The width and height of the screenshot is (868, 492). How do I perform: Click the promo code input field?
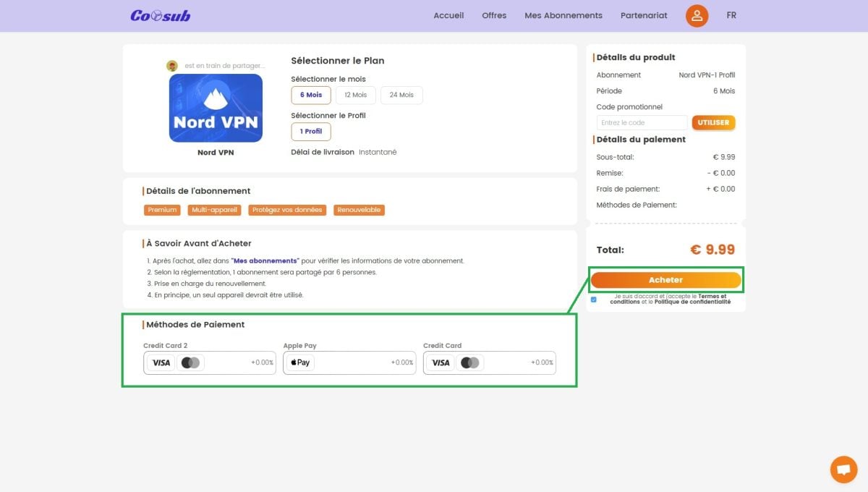(642, 122)
